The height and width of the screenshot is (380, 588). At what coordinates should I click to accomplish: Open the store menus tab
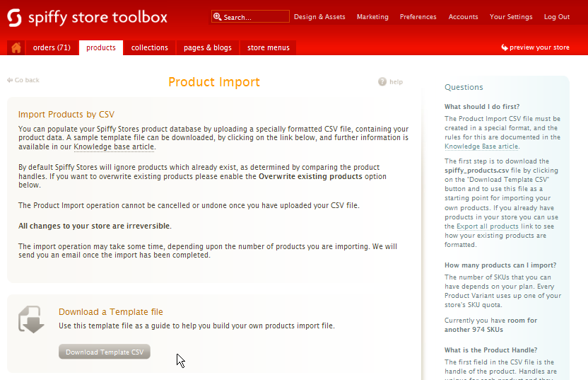pos(269,47)
